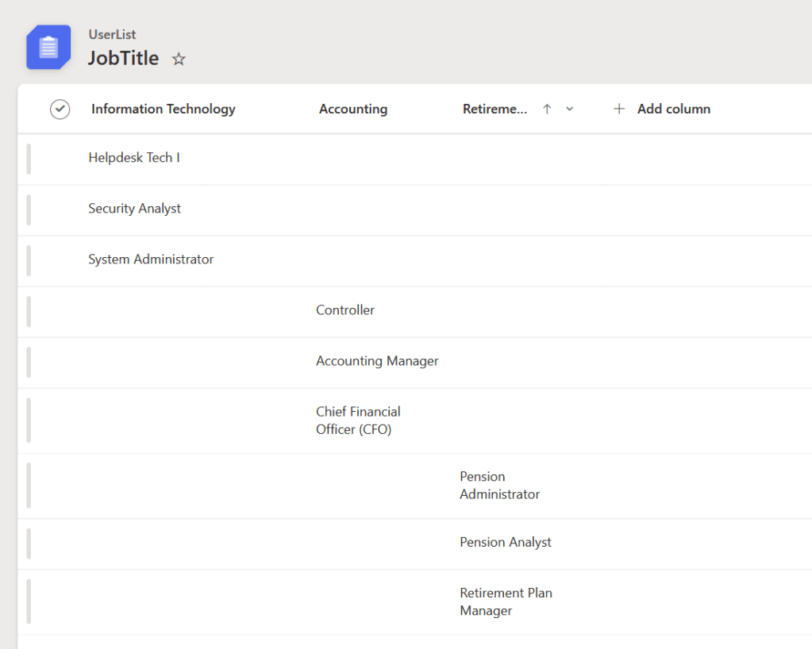
Task: Click the row handle of Retirement Plan Manager row
Action: [29, 601]
